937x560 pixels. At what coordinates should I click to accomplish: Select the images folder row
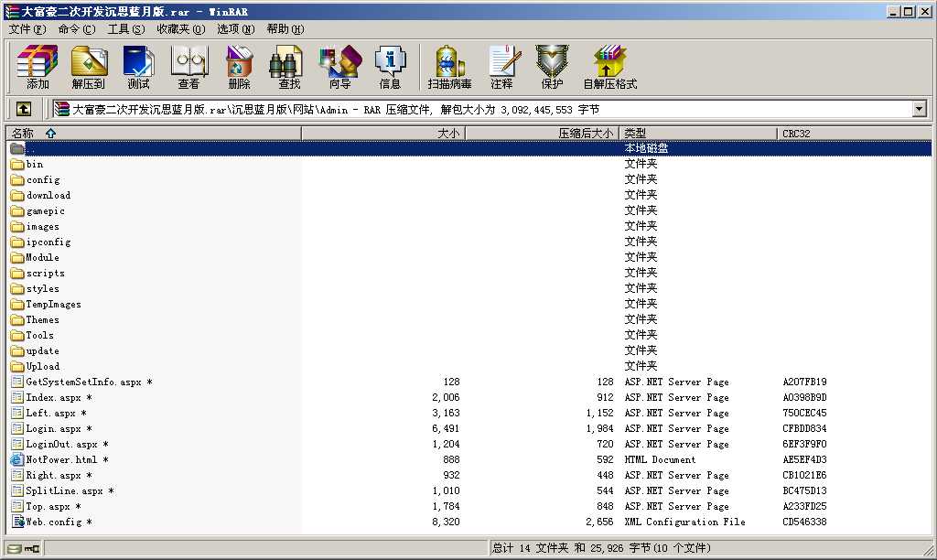point(469,226)
